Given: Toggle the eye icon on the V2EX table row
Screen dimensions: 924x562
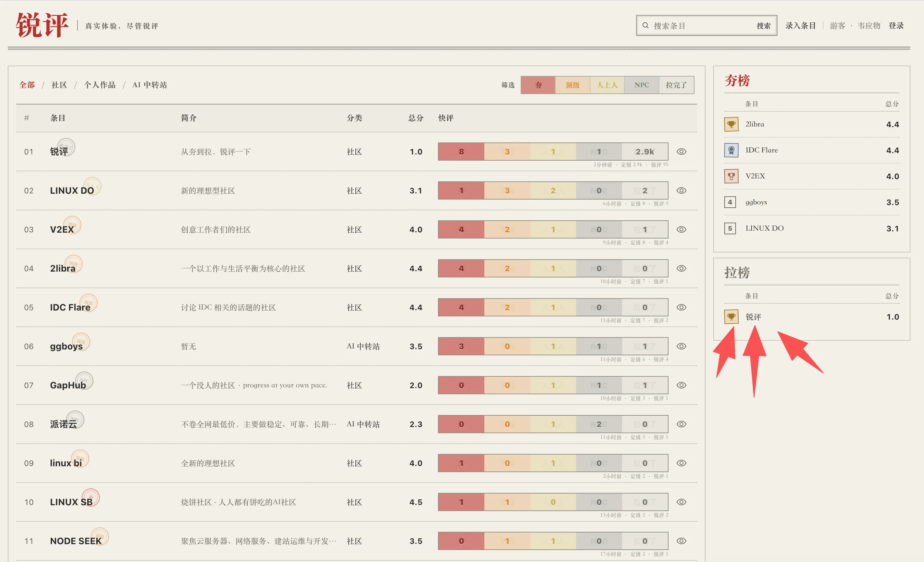Looking at the screenshot, I should [x=681, y=229].
